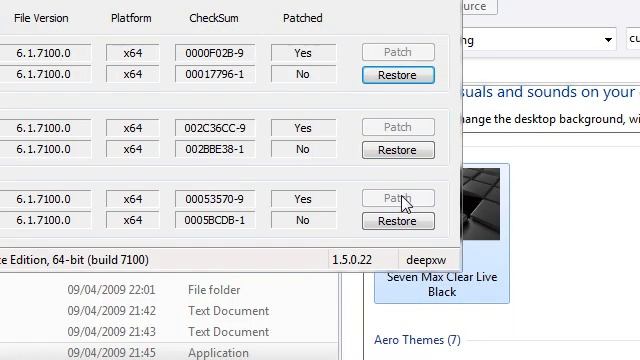The height and width of the screenshot is (360, 640).
Task: Click the Platform column header
Action: tap(131, 18)
